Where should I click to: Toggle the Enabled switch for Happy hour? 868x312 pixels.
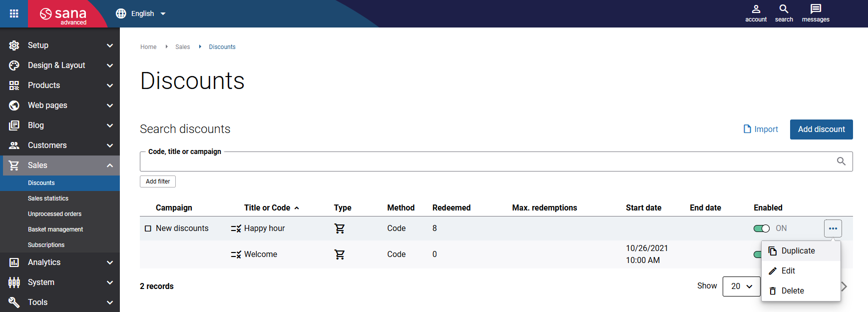762,228
